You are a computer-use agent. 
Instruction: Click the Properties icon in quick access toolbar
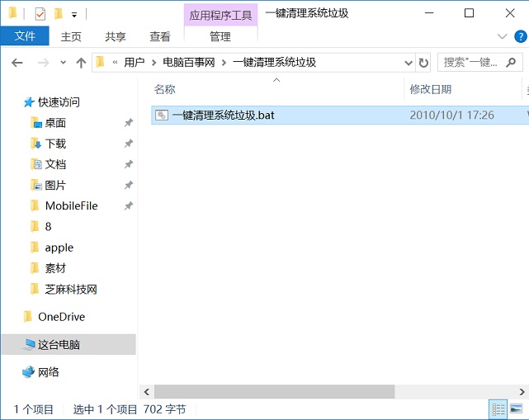40,14
